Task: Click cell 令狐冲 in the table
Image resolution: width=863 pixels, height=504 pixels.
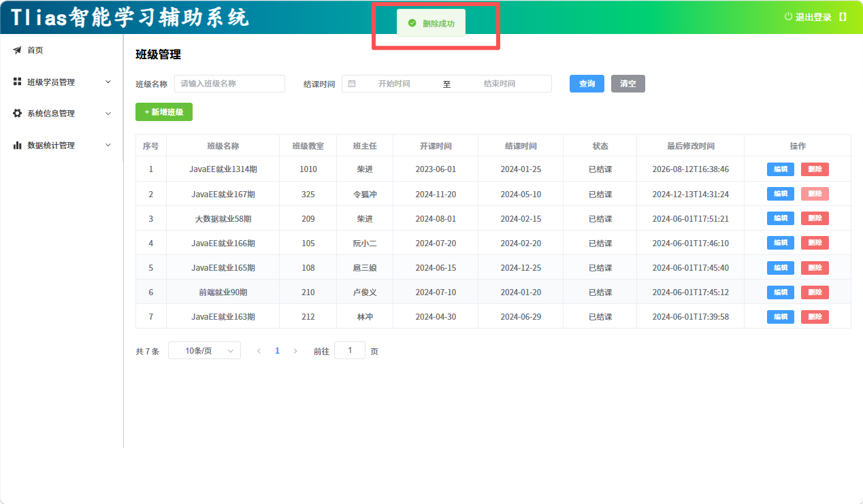Action: 365,195
